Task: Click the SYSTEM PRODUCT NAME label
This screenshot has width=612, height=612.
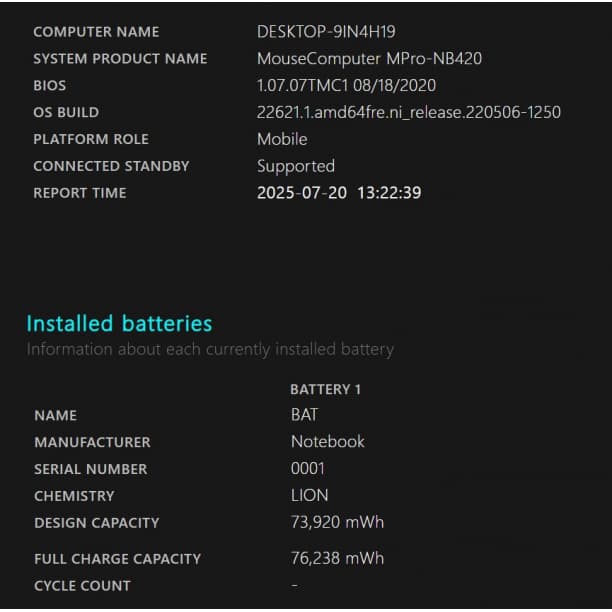Action: click(x=120, y=59)
